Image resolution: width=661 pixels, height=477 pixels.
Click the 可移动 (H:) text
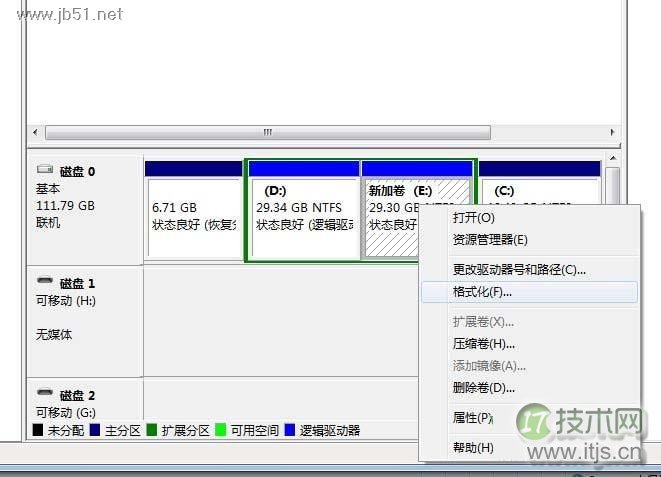66,301
